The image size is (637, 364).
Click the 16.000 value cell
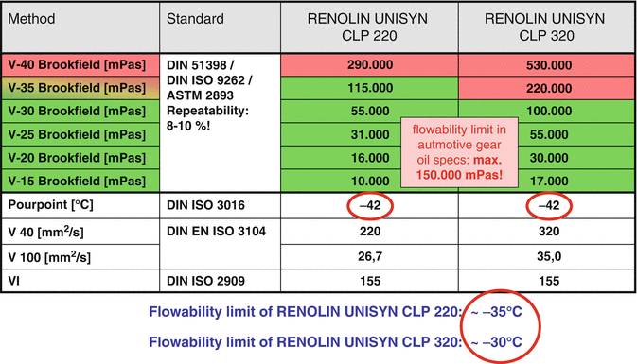[370, 158]
